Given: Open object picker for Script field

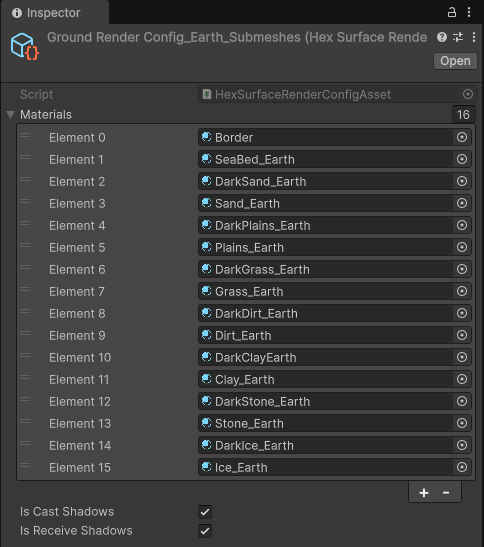Looking at the screenshot, I should [x=468, y=94].
